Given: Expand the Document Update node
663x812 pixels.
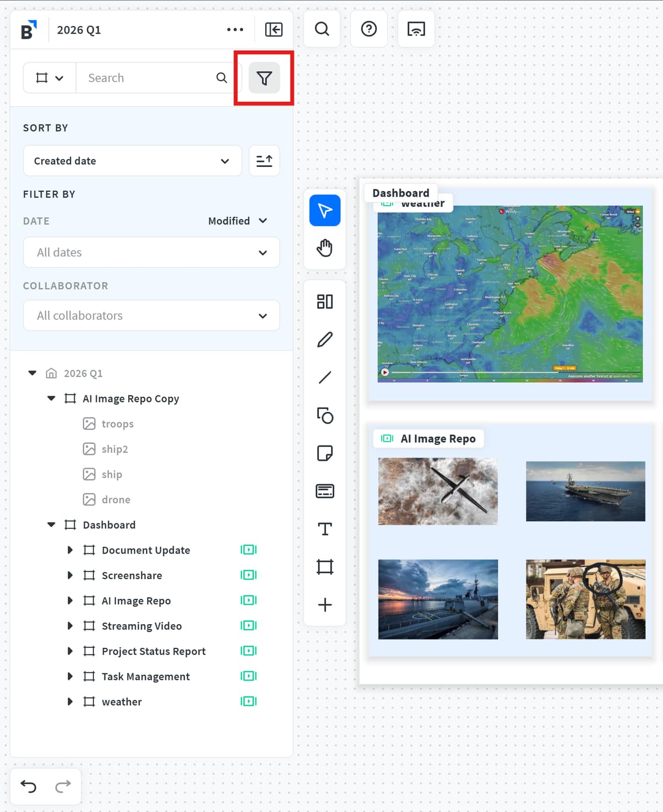Looking at the screenshot, I should tap(70, 550).
